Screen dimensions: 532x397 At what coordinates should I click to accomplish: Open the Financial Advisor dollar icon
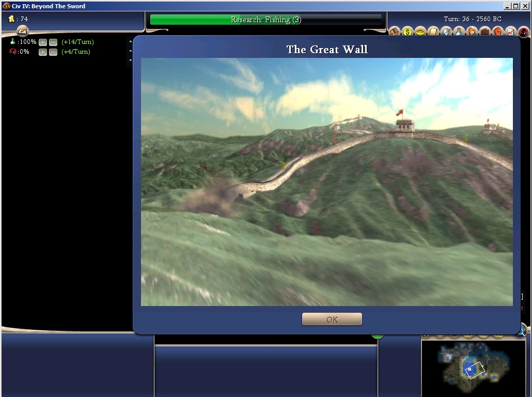point(408,32)
